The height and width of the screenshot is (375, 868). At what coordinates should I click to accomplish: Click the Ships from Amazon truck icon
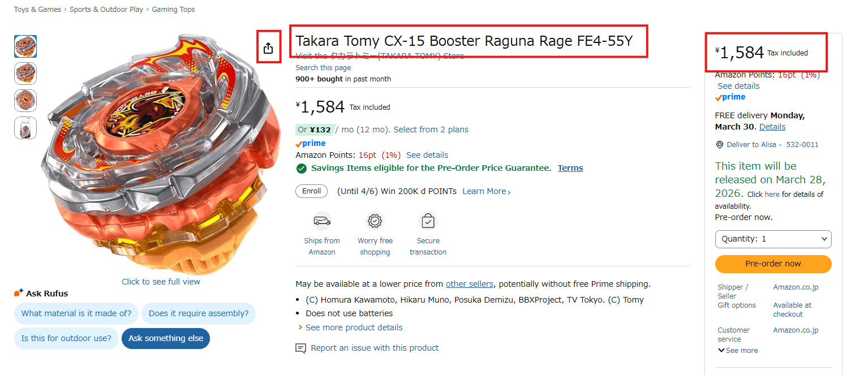point(322,221)
